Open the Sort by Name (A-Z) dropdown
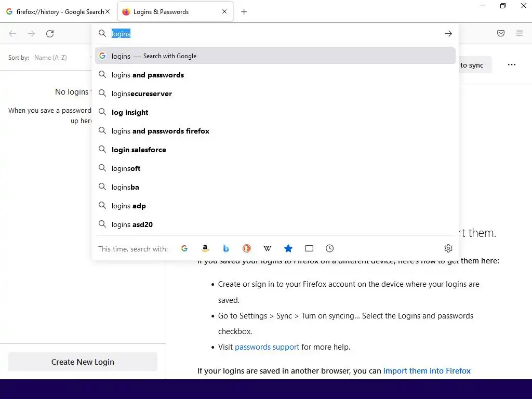Screen dimensions: 532x399 pyautogui.click(x=61, y=58)
